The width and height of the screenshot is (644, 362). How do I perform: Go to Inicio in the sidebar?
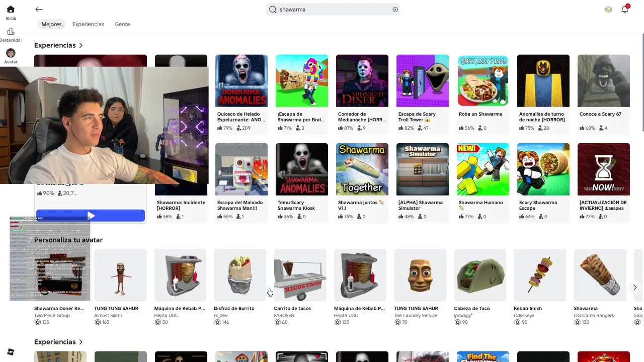click(11, 13)
